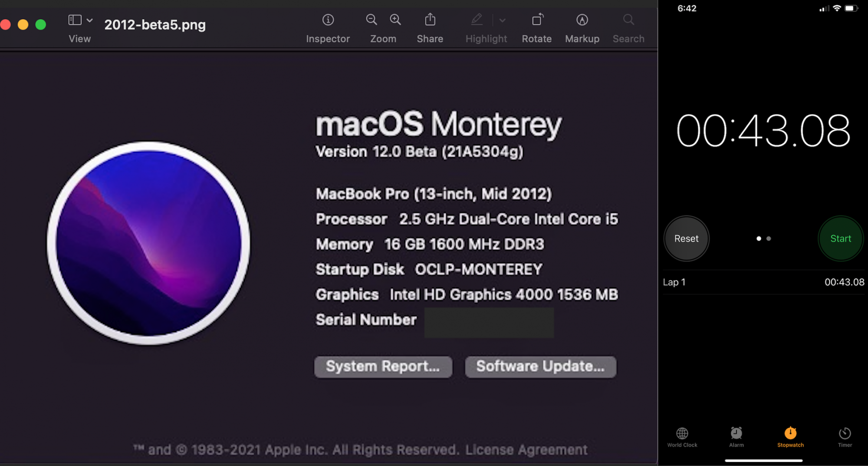
Task: Tap the stopwatch Reset button
Action: (x=687, y=238)
